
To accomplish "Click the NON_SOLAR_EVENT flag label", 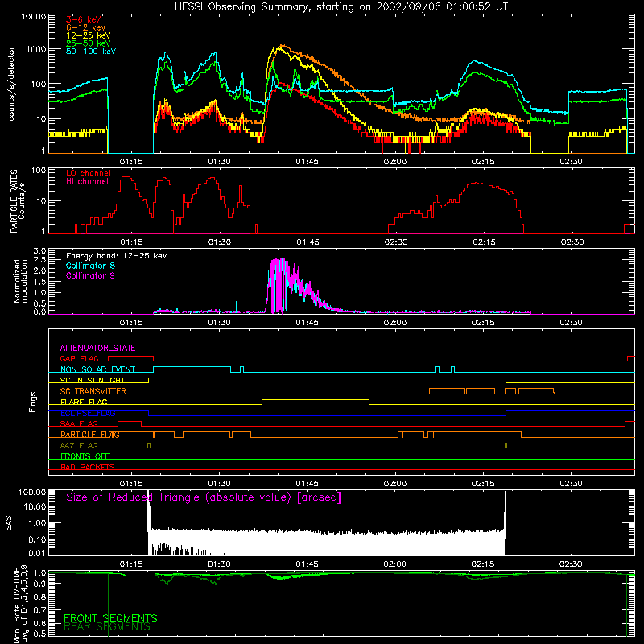I will 97,369.
